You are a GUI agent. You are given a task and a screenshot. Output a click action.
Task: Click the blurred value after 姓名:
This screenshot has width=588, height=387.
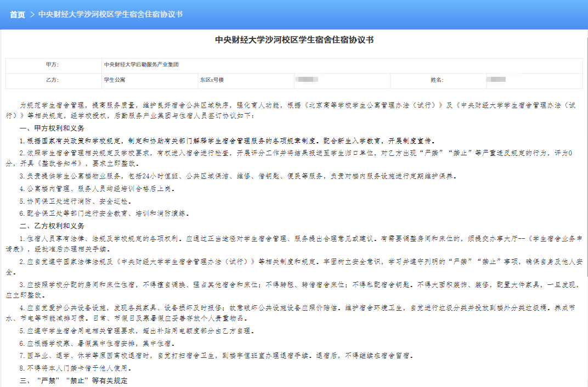pyautogui.click(x=496, y=80)
